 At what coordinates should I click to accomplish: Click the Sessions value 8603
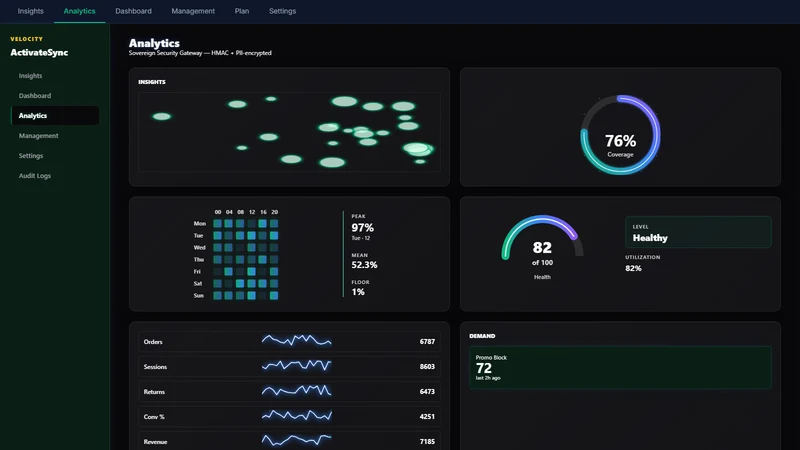coord(427,367)
